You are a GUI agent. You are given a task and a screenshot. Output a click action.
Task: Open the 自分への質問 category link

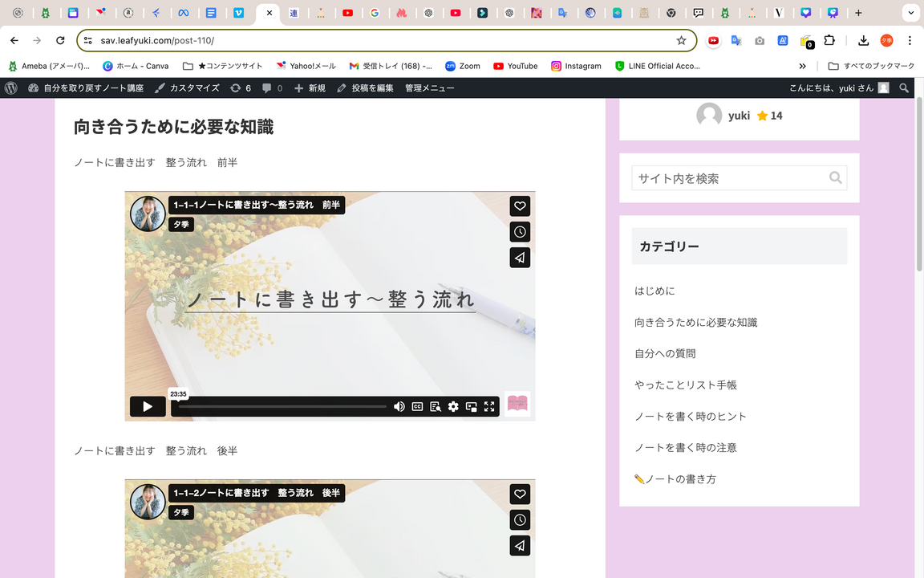point(665,353)
